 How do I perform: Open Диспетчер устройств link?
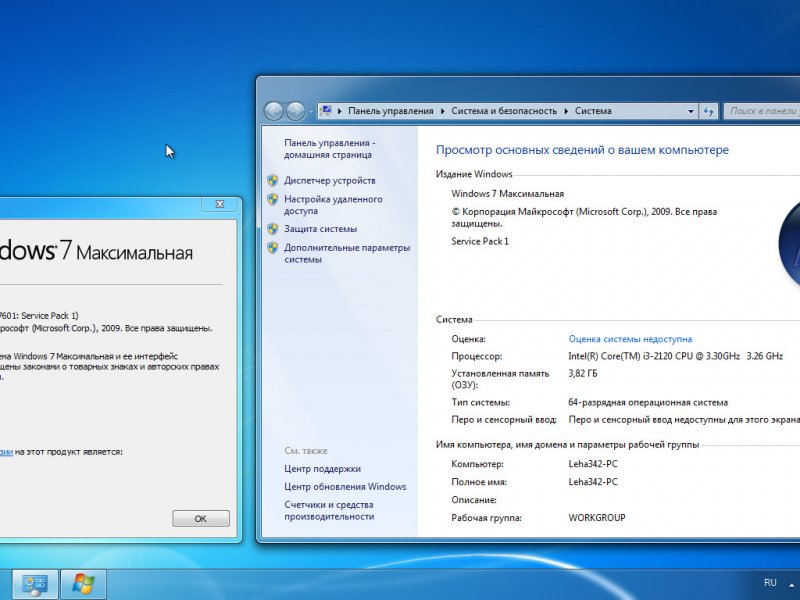pos(330,180)
